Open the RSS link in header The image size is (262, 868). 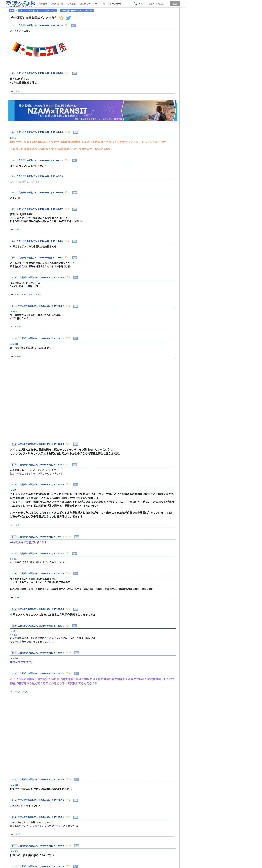tap(97, 4)
